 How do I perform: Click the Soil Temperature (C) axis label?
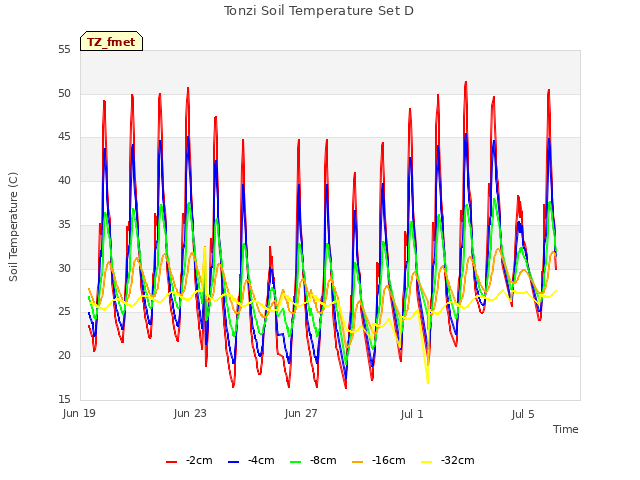(13, 227)
